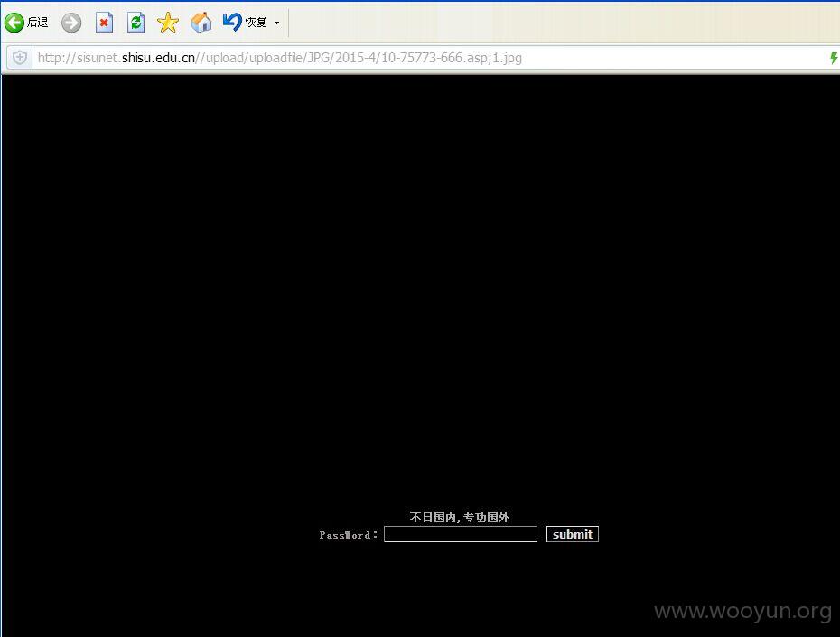Open Favorites with the yellow star icon
Image resolution: width=840 pixels, height=637 pixels.
pos(168,23)
